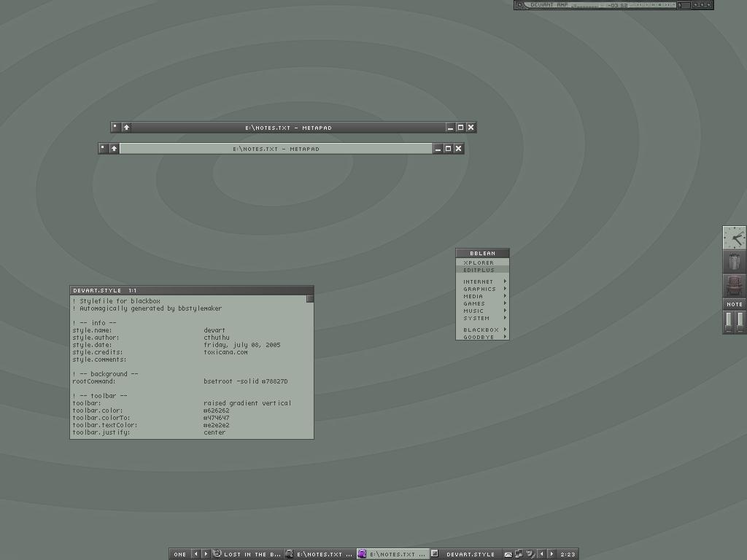Click the second system tray icon on toolbar

[519, 554]
